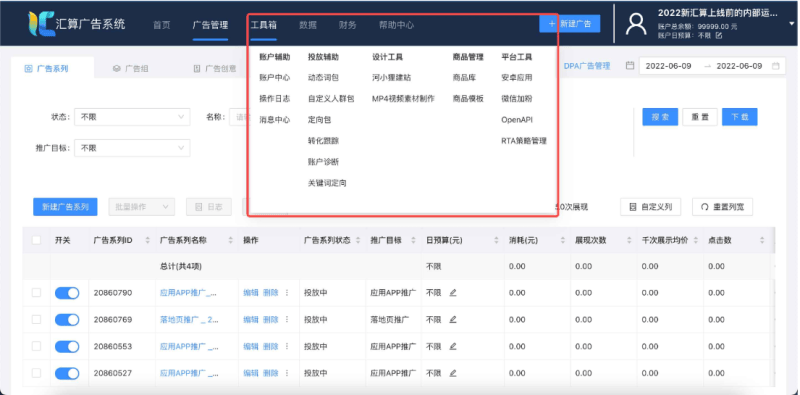Sort by 消耗(元) column arrows
Image resolution: width=800 pixels, height=395 pixels.
click(x=563, y=240)
